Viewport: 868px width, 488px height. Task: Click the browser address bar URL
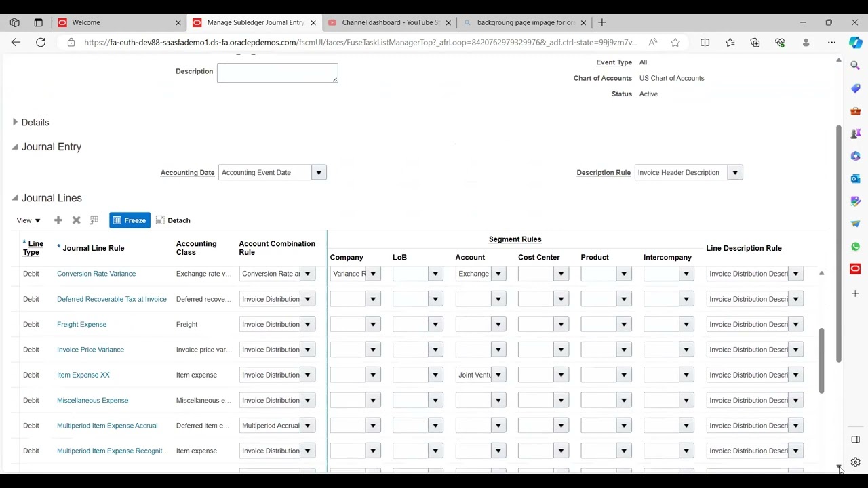(x=361, y=43)
